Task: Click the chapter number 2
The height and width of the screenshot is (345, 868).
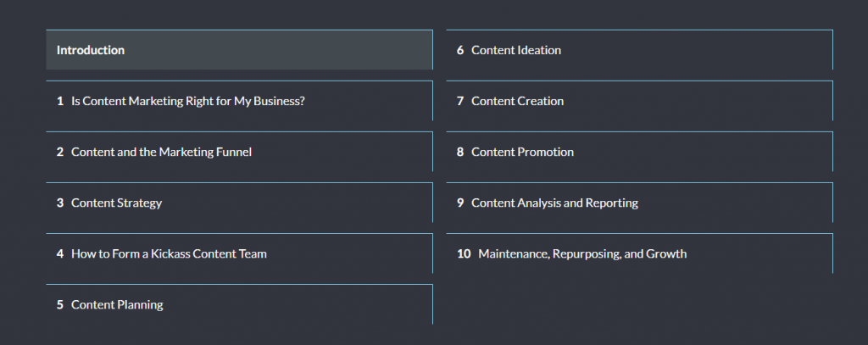Action: [x=60, y=152]
